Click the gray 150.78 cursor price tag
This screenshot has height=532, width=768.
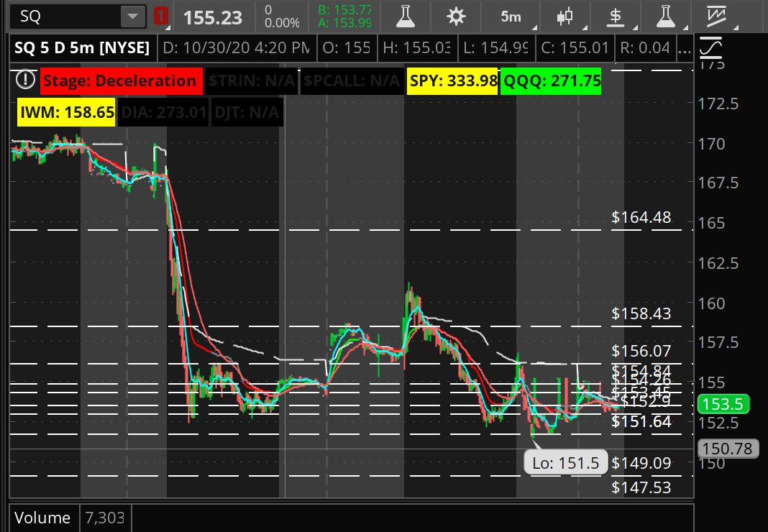727,448
